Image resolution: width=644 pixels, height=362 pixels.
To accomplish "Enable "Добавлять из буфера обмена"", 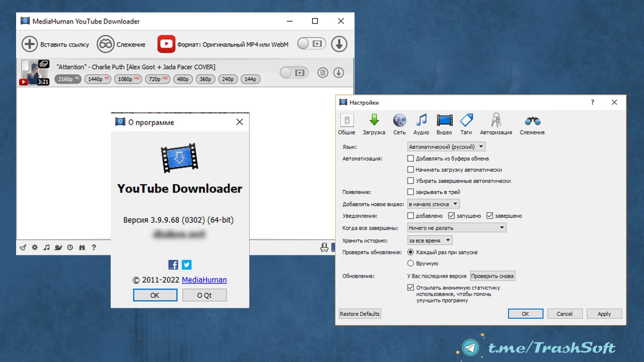I will click(x=411, y=158).
